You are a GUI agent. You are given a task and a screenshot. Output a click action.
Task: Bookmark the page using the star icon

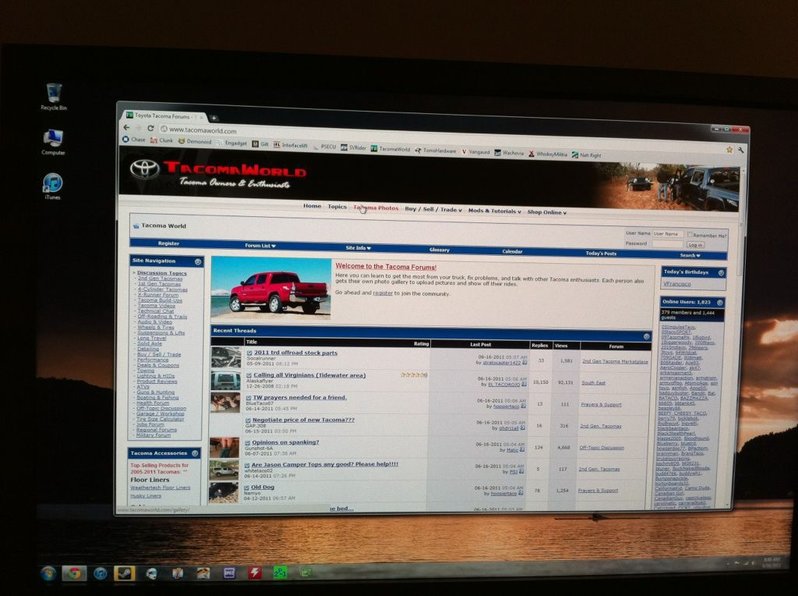(x=729, y=149)
